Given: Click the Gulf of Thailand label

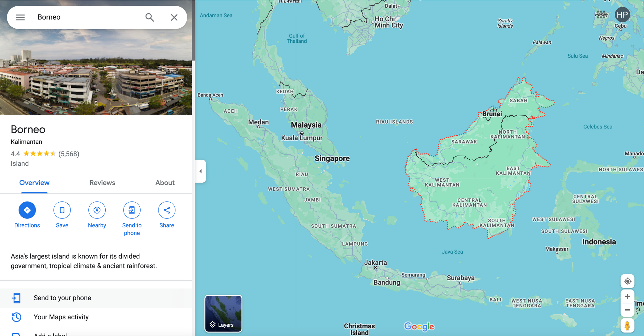Looking at the screenshot, I should [x=297, y=38].
